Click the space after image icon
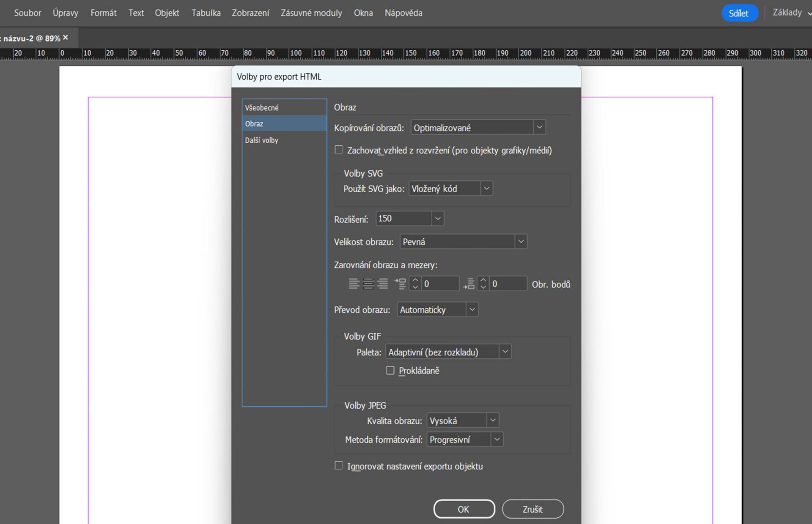Image resolution: width=812 pixels, height=524 pixels. point(469,284)
